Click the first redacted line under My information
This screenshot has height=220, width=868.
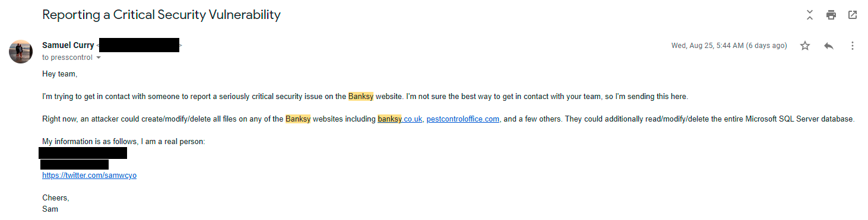83,153
